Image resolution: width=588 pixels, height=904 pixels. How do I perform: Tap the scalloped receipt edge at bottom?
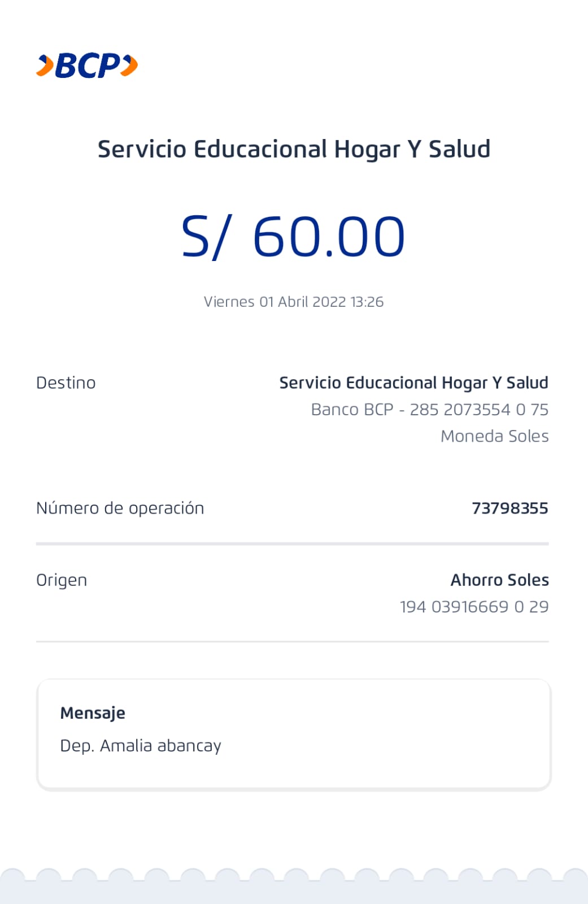pos(294,887)
